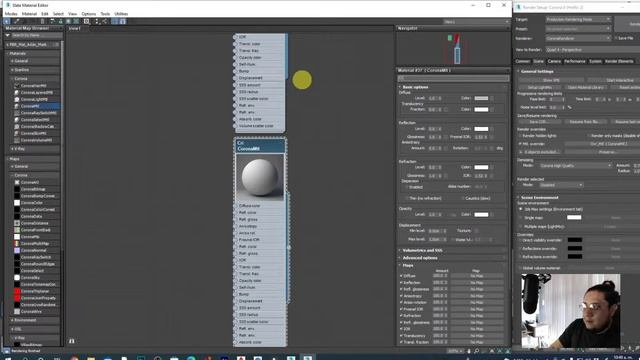Viewport: 640px width, 360px height.
Task: Click the Windows Start button
Action: tap(8, 358)
